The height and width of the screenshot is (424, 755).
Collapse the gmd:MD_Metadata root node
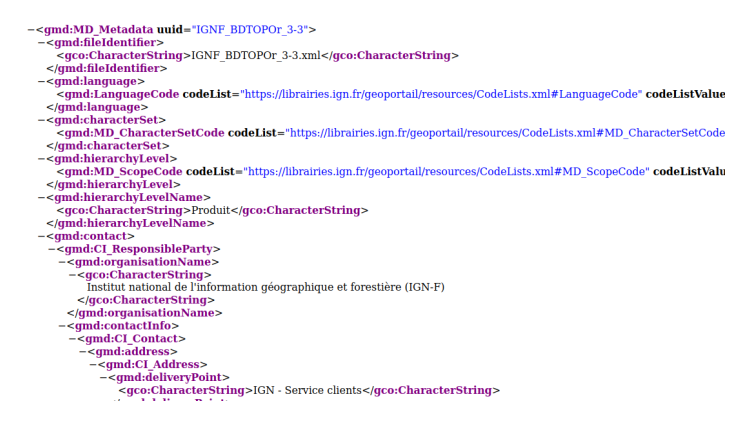[x=31, y=30]
